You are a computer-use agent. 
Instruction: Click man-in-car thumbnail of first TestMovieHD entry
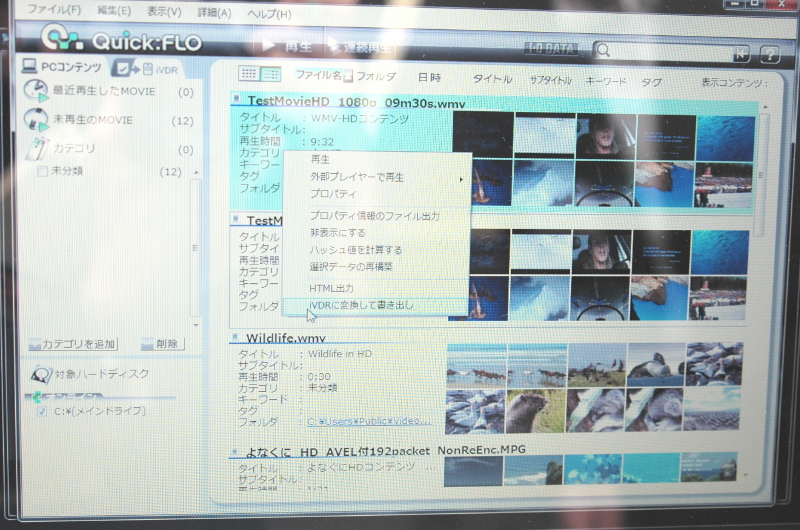pyautogui.click(x=606, y=136)
